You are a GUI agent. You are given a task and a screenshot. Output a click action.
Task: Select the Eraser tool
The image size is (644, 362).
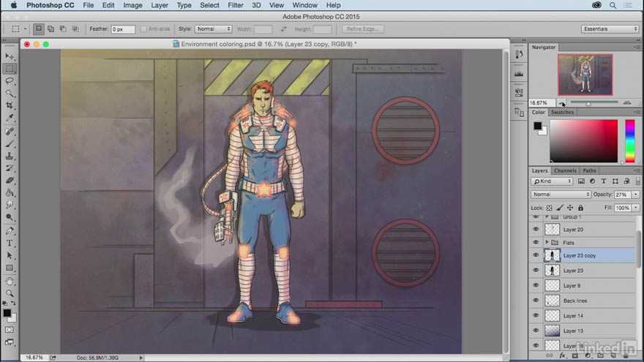tap(10, 181)
